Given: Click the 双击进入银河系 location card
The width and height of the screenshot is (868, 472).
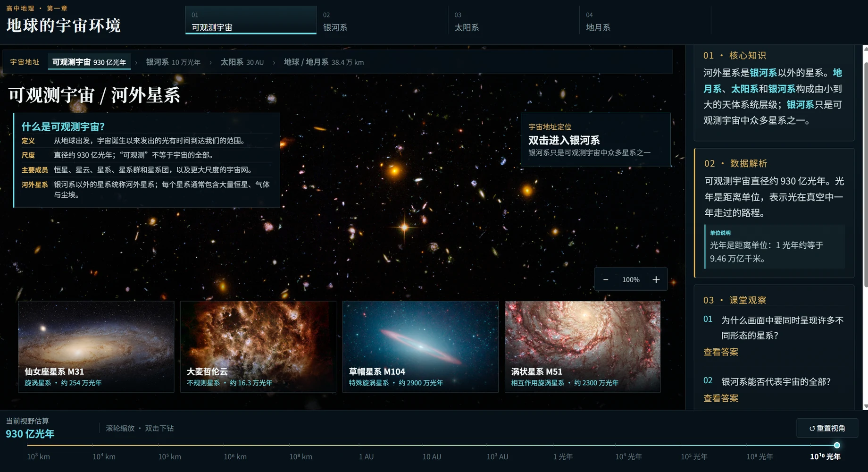Looking at the screenshot, I should pos(595,139).
